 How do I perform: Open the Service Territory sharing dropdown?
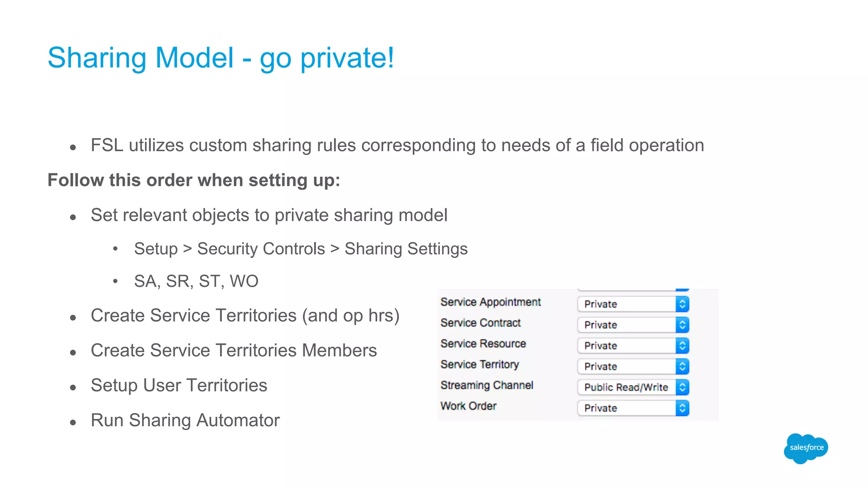pos(633,366)
